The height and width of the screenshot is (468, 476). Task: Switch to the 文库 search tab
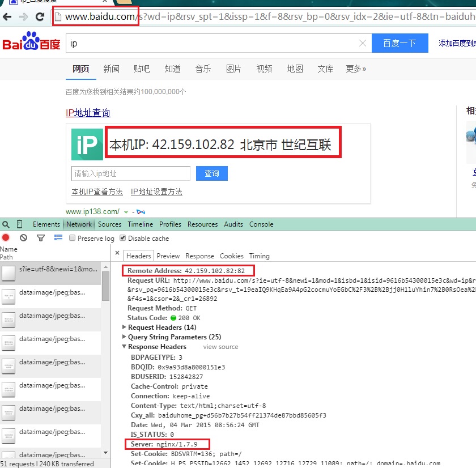[x=325, y=69]
